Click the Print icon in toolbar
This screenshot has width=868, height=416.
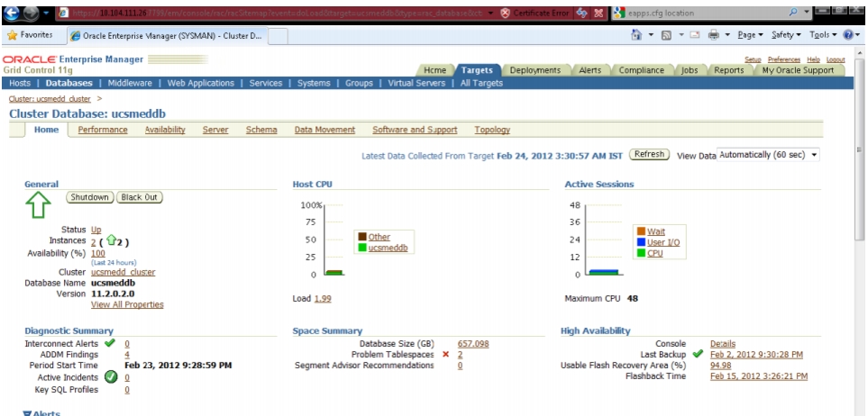714,35
